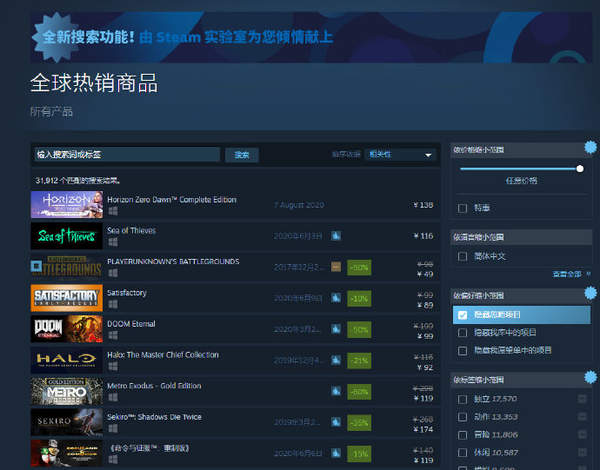Screen dimensions: 600x470
Task: Expand the 查看全部 language list
Action: coord(568,274)
